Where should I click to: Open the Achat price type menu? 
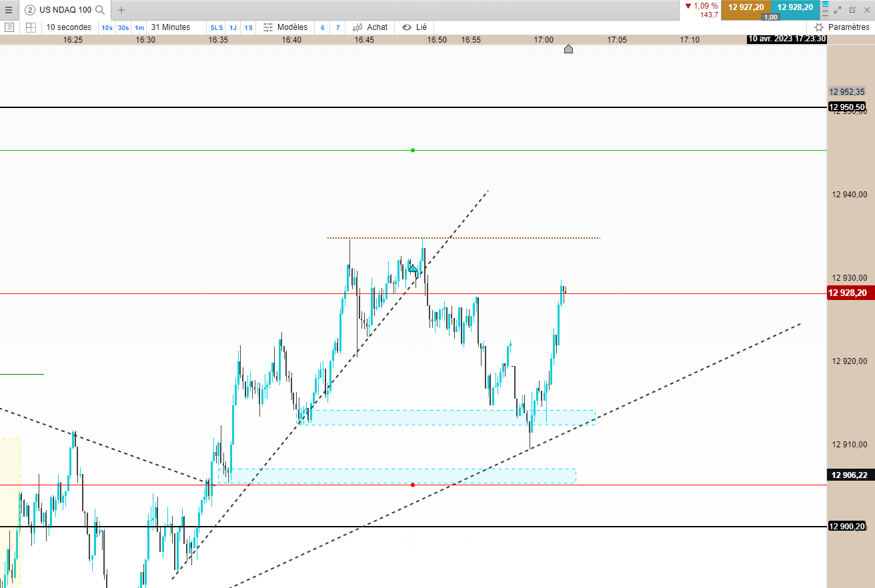(x=370, y=27)
